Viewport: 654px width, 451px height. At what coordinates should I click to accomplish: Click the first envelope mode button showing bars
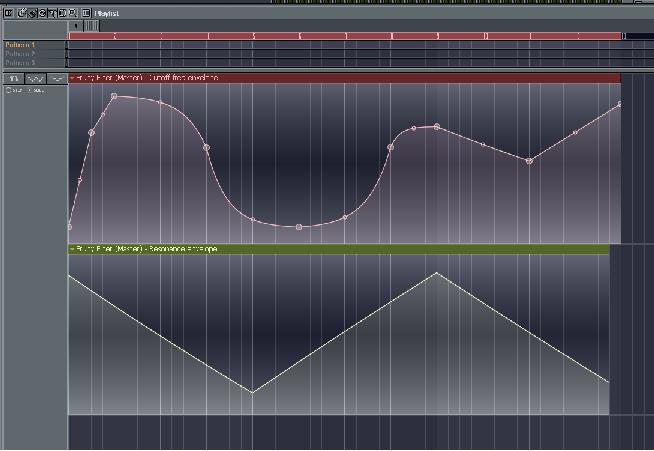14,78
